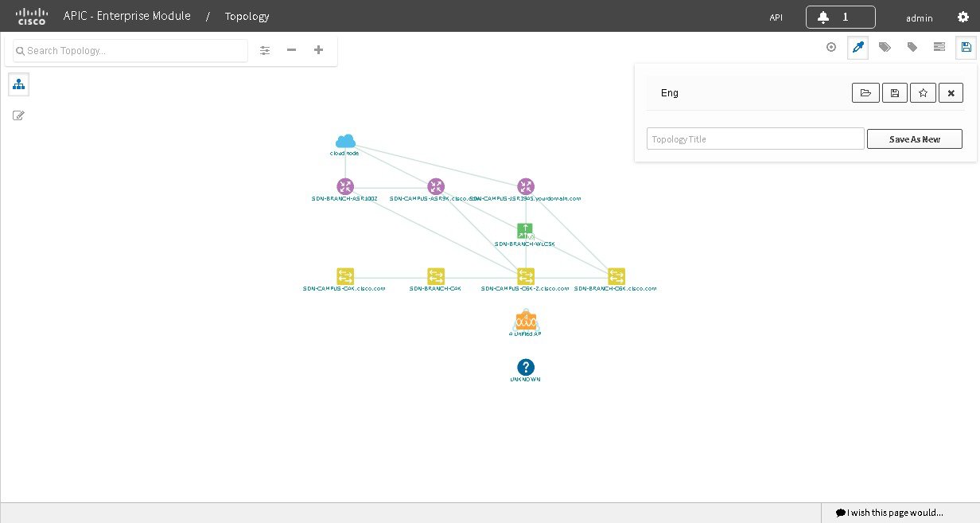
Task: Delete the Eng topology with X button
Action: tap(951, 93)
